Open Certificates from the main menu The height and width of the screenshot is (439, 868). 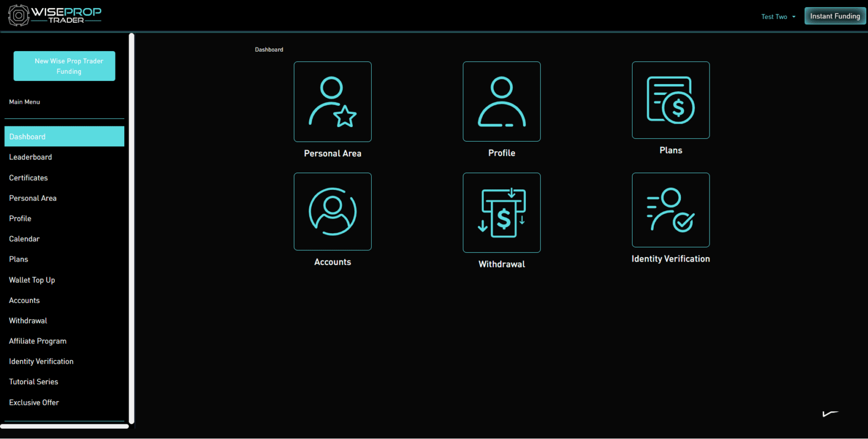click(28, 178)
